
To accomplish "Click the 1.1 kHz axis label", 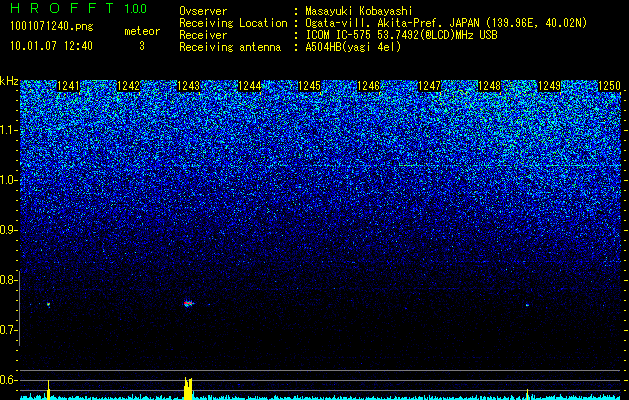I will [8, 130].
